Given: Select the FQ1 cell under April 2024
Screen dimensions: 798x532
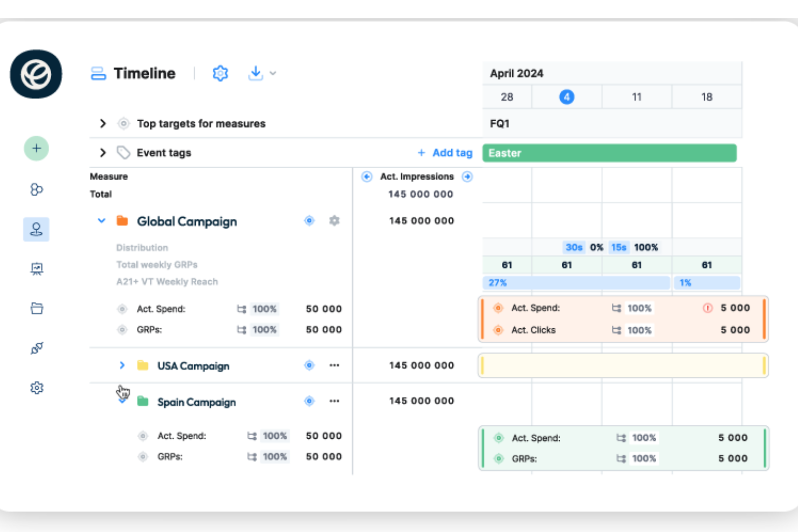Looking at the screenshot, I should click(x=499, y=123).
